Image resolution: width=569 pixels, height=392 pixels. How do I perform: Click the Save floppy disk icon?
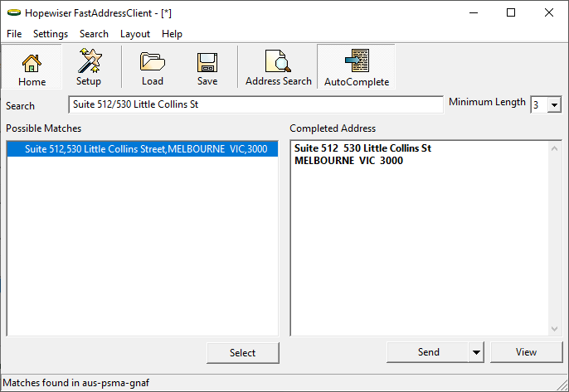(207, 67)
